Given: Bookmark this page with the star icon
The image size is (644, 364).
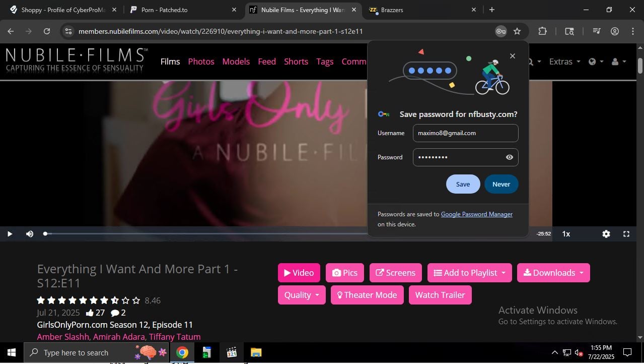Looking at the screenshot, I should [x=517, y=31].
